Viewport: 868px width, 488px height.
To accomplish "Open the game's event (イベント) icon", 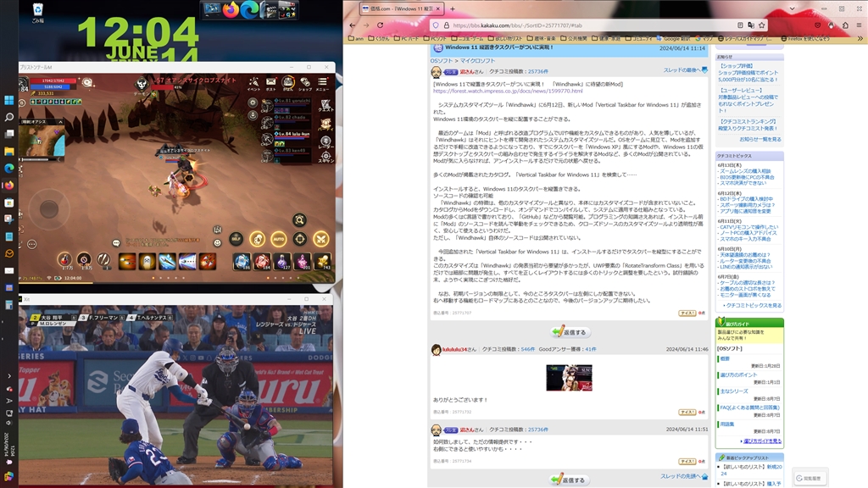I will [x=253, y=84].
